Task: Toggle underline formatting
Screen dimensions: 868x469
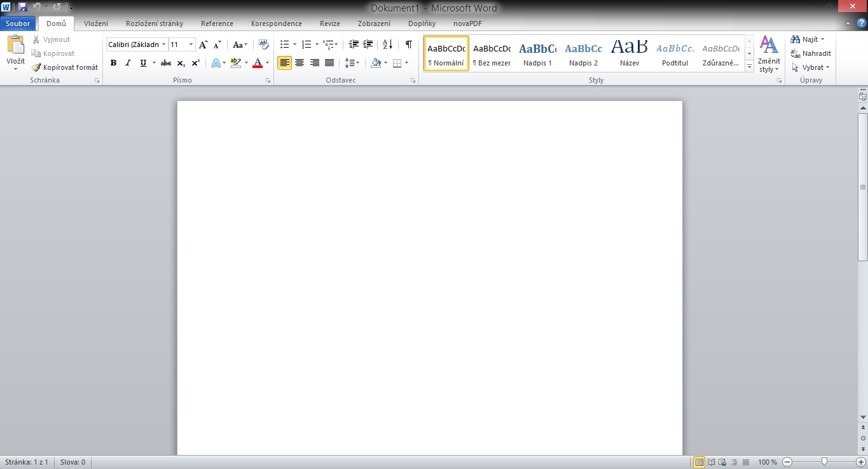Action: click(x=143, y=62)
